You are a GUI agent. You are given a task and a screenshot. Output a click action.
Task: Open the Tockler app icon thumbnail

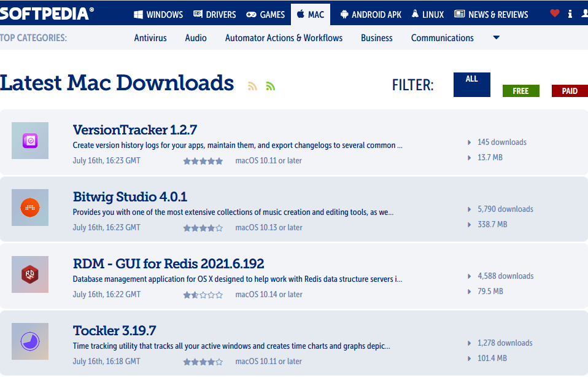(30, 341)
